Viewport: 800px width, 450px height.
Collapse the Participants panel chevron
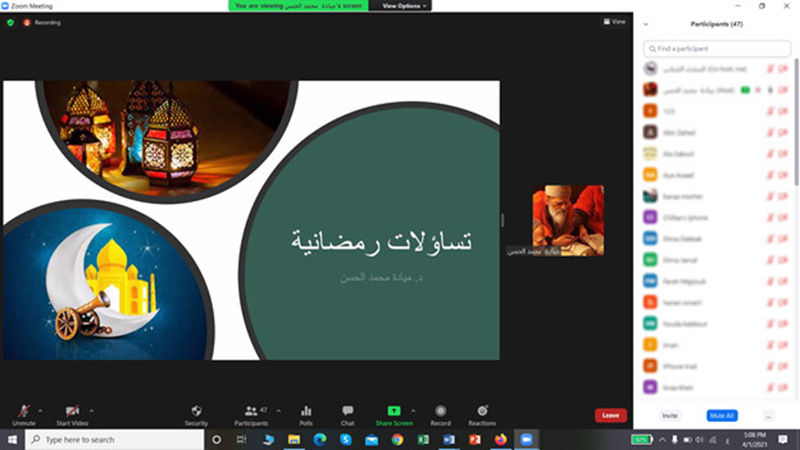point(646,23)
